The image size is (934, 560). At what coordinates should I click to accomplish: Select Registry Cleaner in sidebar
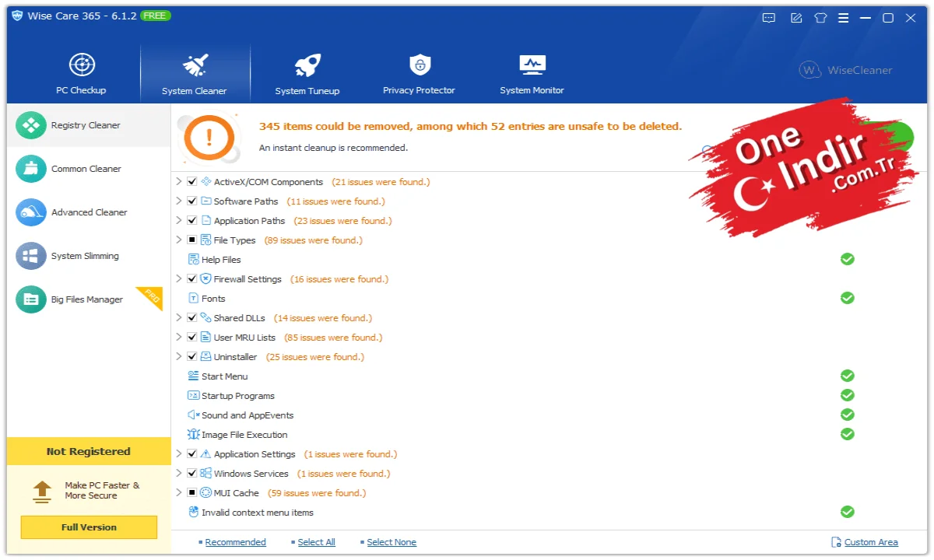(89, 125)
